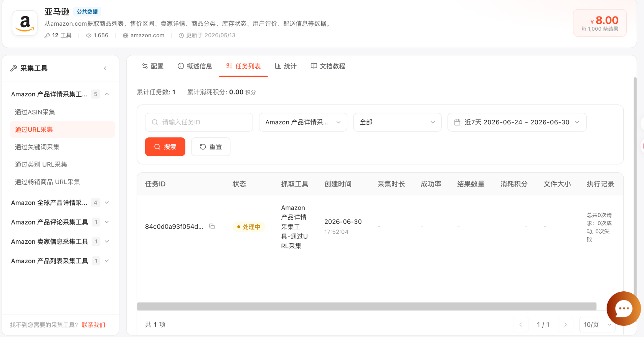Go to next page arrow
Screen dimensions: 644x337
(565, 325)
